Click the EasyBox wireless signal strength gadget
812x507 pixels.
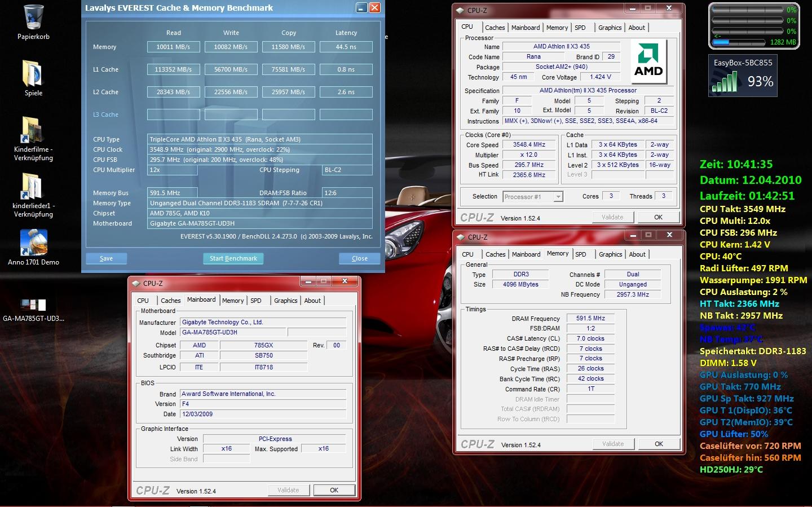coord(743,76)
